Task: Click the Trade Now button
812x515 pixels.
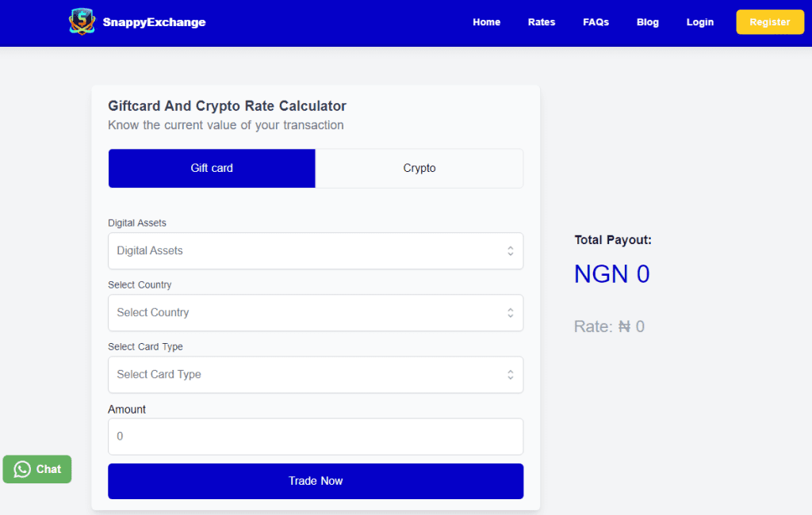Action: [x=316, y=482]
